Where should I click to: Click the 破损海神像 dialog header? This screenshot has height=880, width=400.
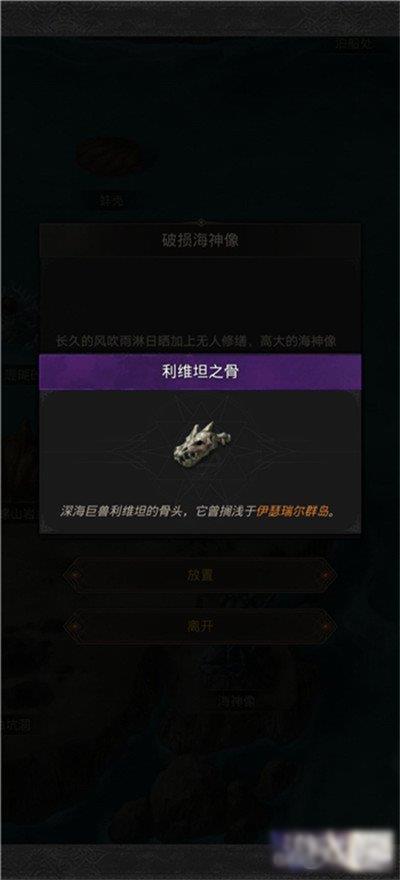click(200, 241)
